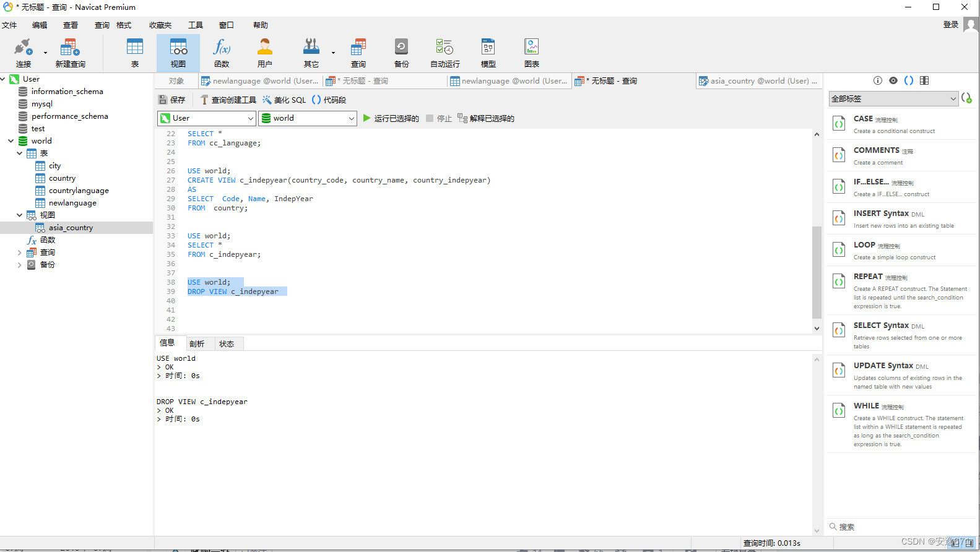The image size is (980, 552).
Task: Collapse the world database node
Action: click(x=11, y=141)
